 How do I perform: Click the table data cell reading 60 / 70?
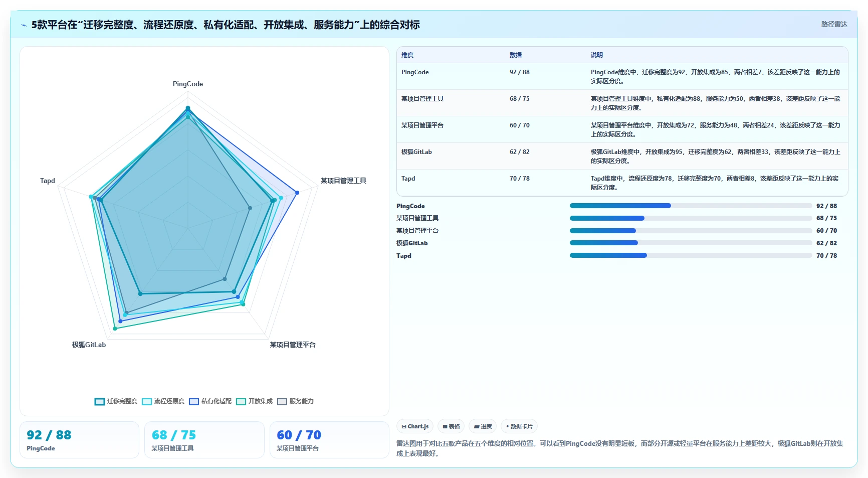click(520, 125)
